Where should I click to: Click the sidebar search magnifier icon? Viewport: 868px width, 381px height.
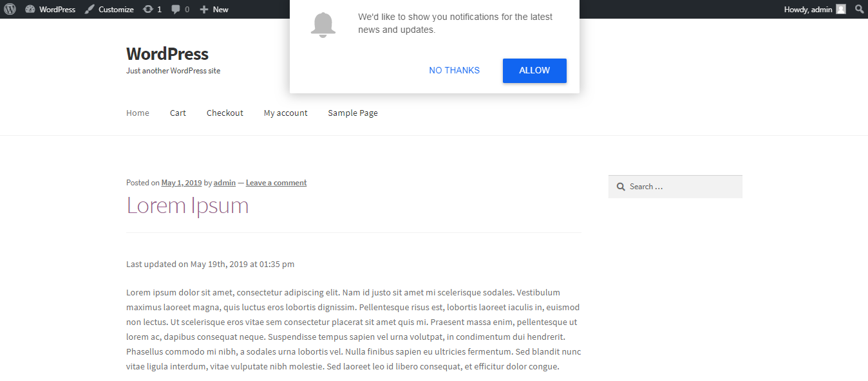(620, 186)
